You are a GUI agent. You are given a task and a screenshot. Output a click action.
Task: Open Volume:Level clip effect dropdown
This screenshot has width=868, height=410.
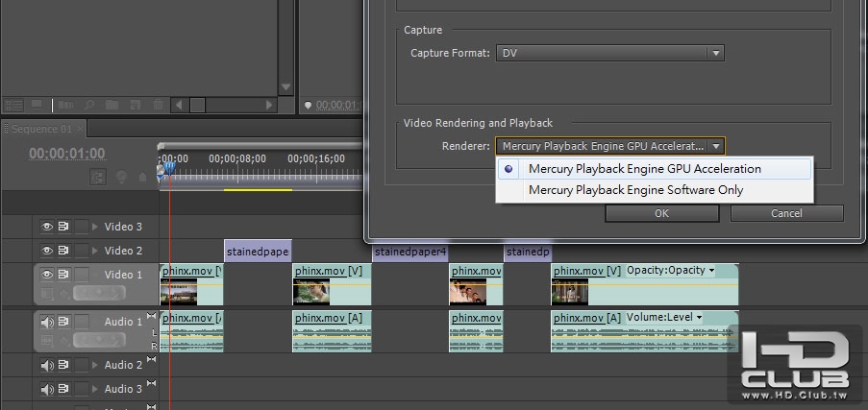[664, 318]
